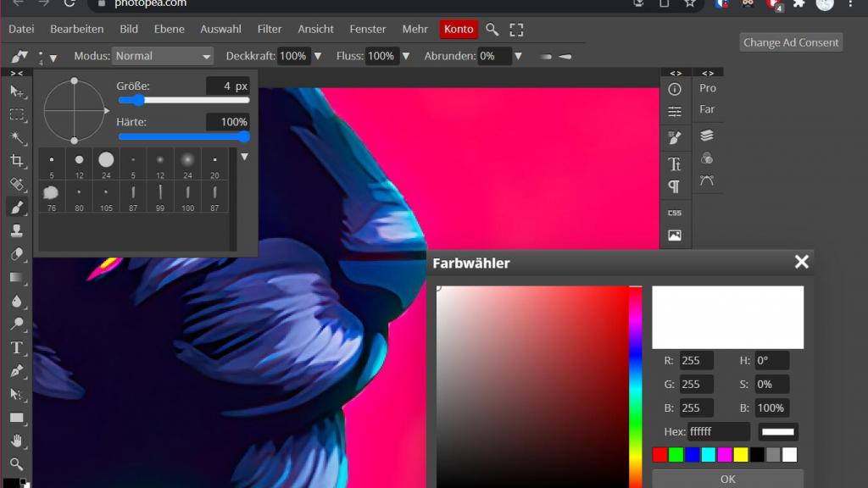This screenshot has height=488, width=868.
Task: Open the Pro panel tab
Action: (x=708, y=88)
